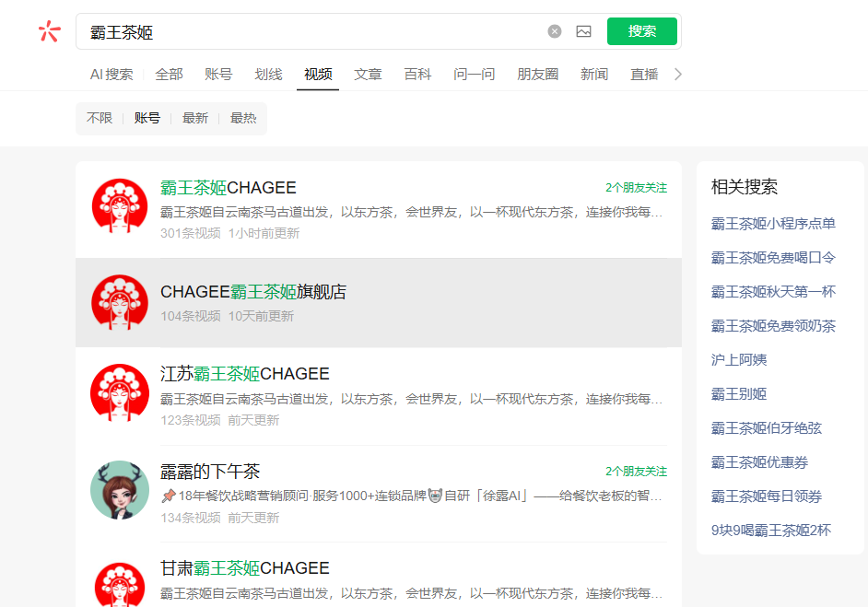Search related term 霸王茶姬免费领奶茶
This screenshot has height=607, width=868.
[x=773, y=326]
